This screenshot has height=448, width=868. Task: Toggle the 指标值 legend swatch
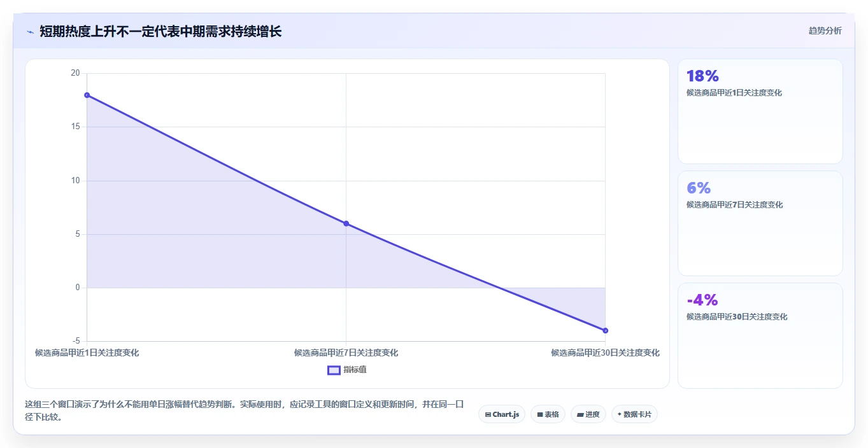tap(334, 370)
